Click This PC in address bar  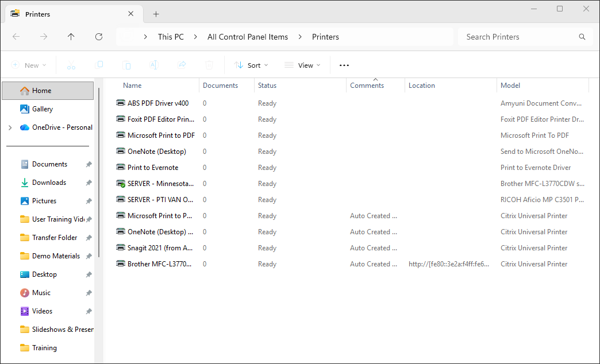(x=171, y=37)
